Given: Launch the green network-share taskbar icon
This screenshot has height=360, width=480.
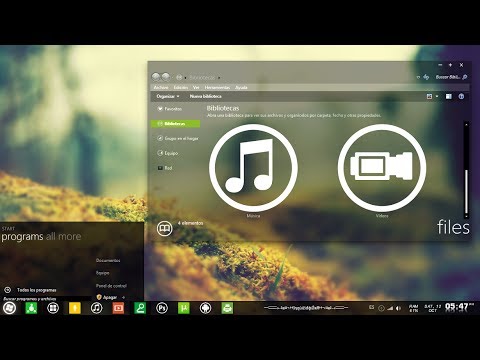Looking at the screenshot, I should [x=31, y=308].
